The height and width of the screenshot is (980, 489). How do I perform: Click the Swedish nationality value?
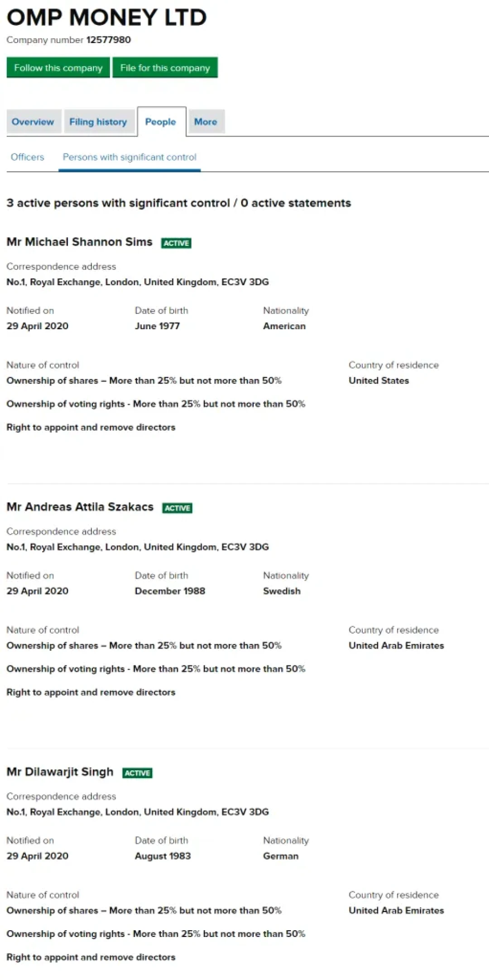click(282, 591)
